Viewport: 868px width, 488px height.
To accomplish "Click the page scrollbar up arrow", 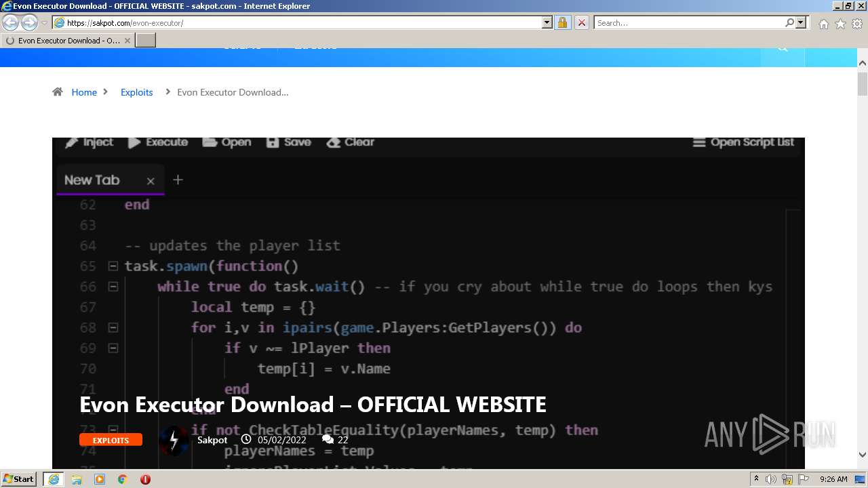I will pos(862,63).
